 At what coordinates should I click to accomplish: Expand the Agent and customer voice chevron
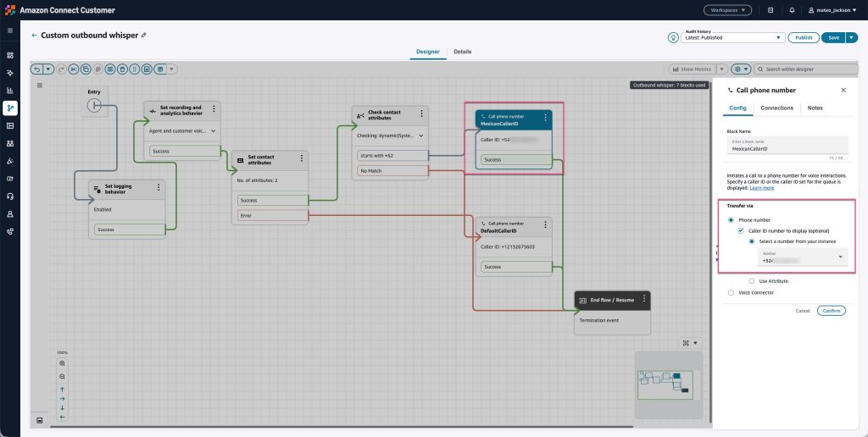coord(213,131)
